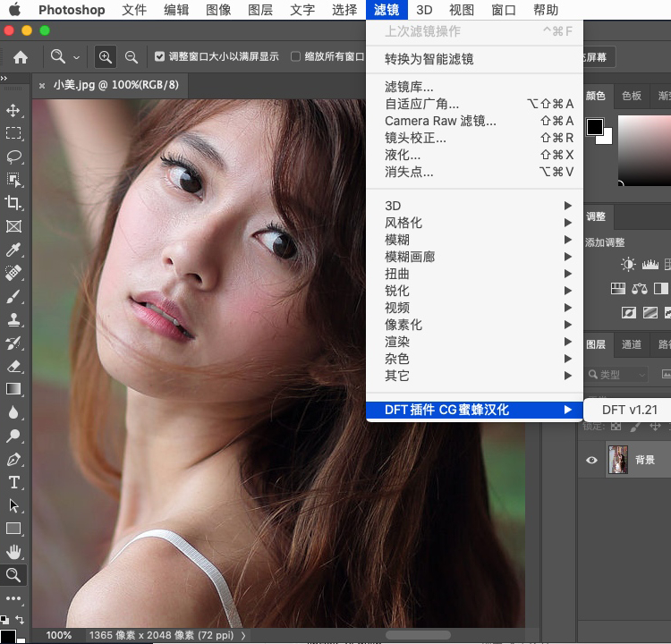Select the Frame tool
671x644 pixels.
(13, 226)
